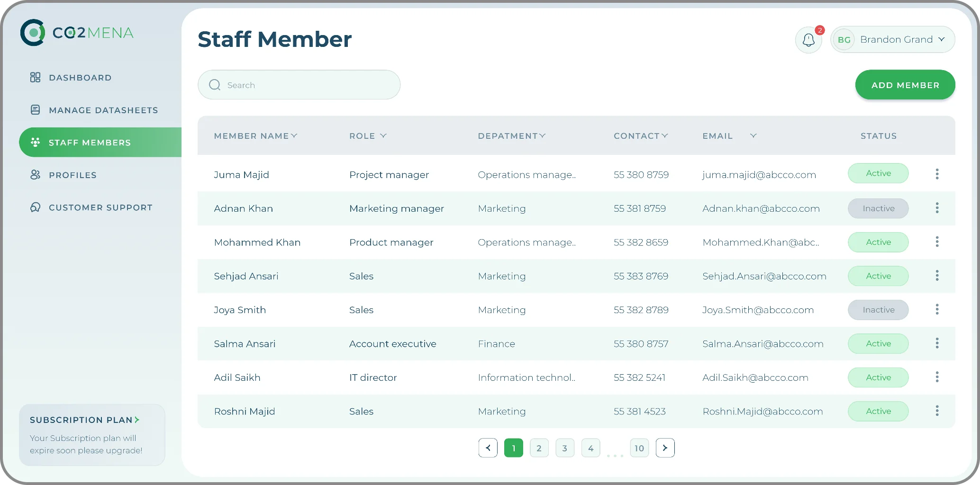This screenshot has height=485, width=980.
Task: Go to the previous page arrow
Action: coord(488,448)
